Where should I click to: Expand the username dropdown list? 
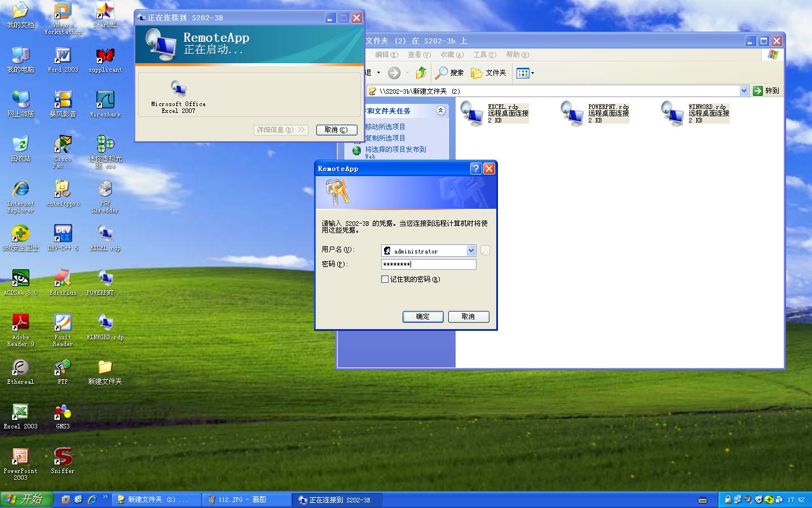tap(471, 251)
